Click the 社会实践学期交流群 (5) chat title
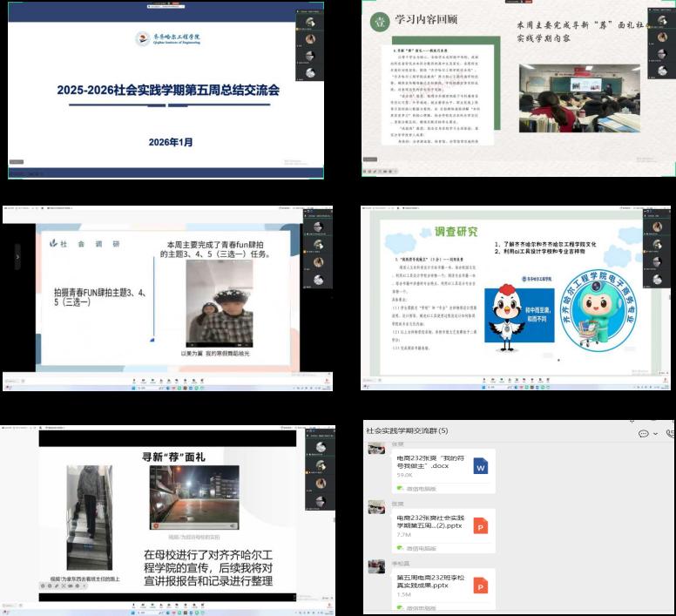 point(407,430)
